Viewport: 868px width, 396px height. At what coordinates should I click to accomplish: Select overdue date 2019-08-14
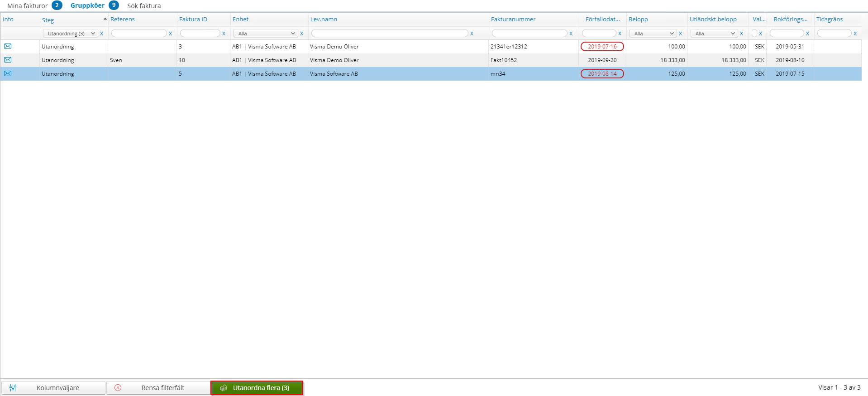pyautogui.click(x=602, y=73)
